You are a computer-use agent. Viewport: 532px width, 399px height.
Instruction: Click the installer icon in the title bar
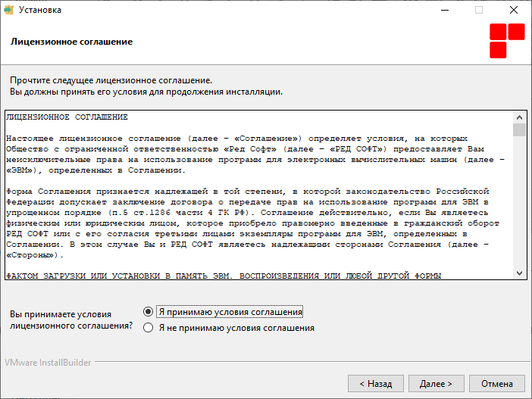[x=8, y=10]
